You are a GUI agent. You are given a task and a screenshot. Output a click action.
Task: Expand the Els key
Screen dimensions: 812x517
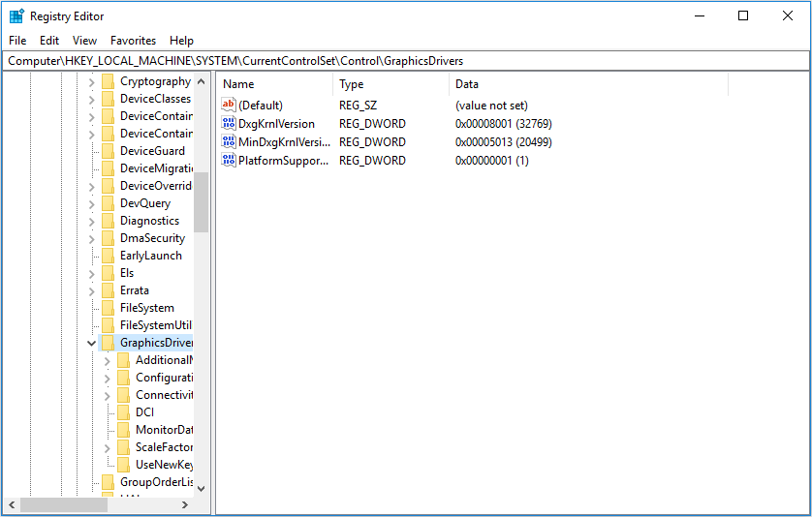click(x=92, y=274)
